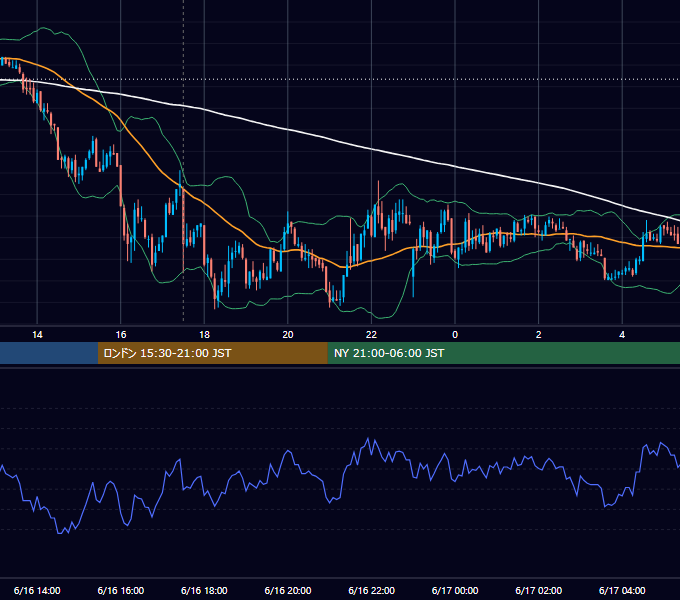Viewport: 680px width, 600px height.
Task: Click the 6/17 04:00 date label
Action: 622,590
